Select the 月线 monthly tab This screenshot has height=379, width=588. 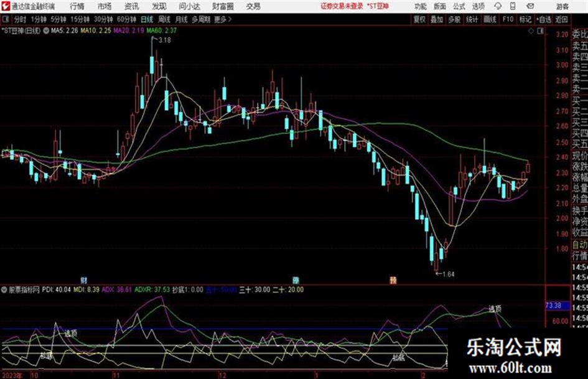click(182, 19)
